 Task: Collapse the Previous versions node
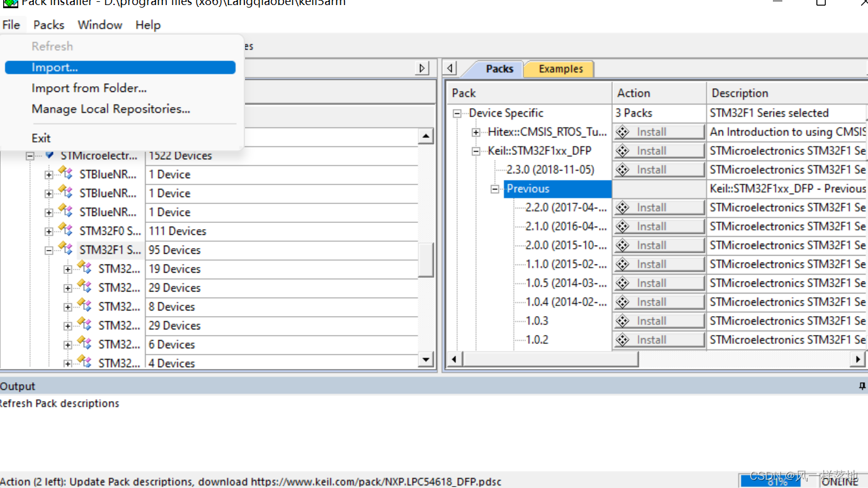coord(495,189)
